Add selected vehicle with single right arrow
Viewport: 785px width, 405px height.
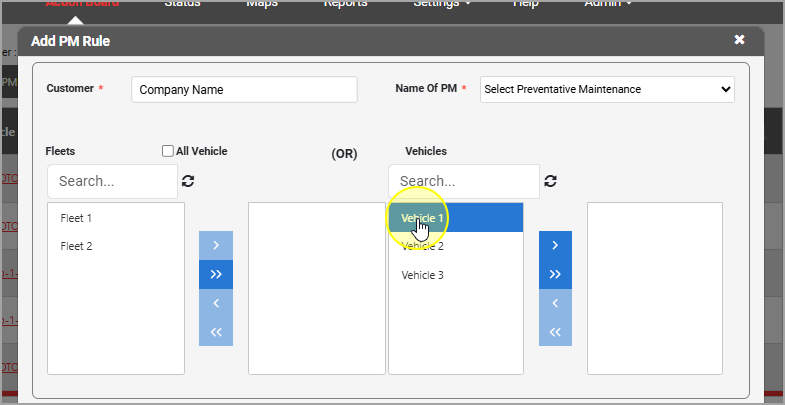(x=556, y=245)
